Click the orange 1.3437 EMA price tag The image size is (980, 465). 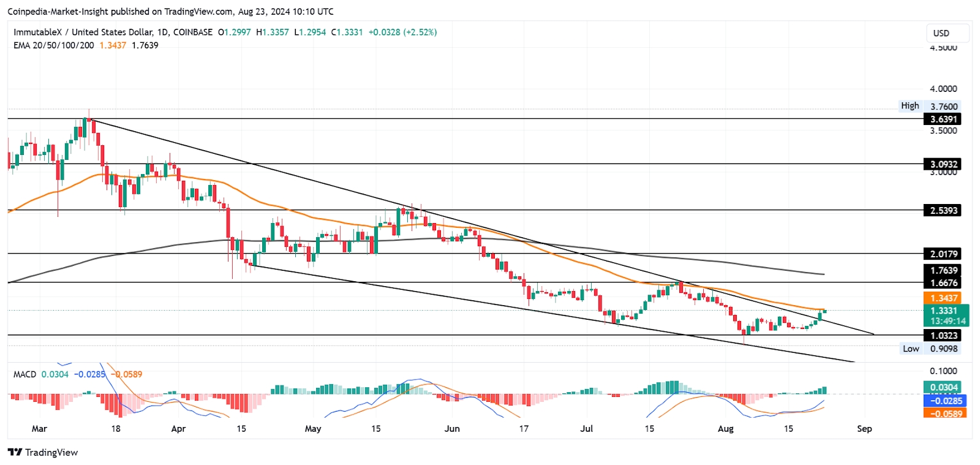(943, 298)
